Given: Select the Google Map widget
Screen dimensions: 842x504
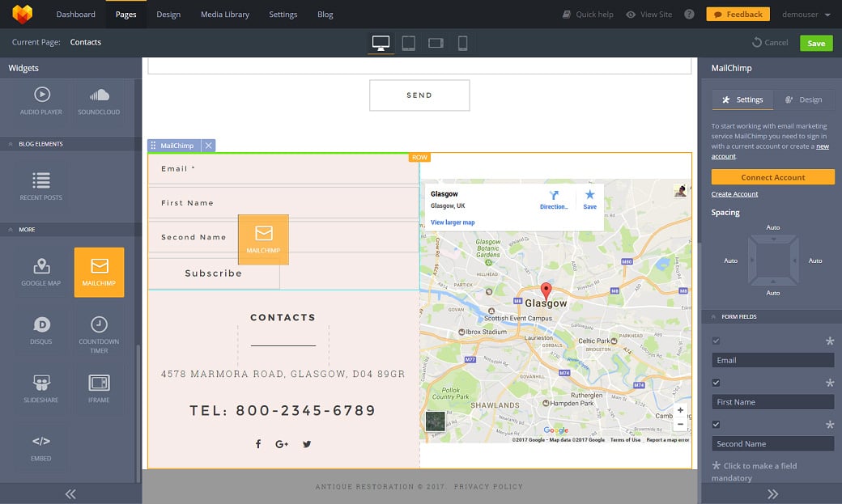Looking at the screenshot, I should tap(41, 272).
